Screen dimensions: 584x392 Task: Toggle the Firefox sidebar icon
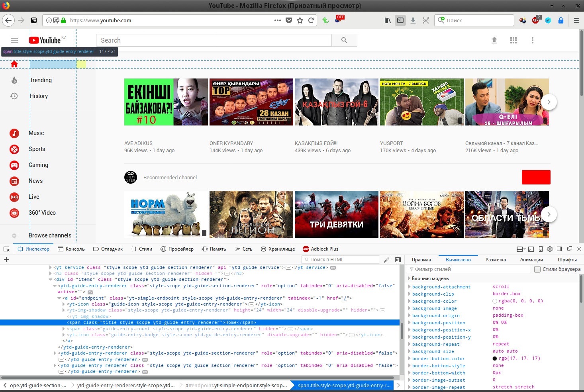pyautogui.click(x=400, y=20)
